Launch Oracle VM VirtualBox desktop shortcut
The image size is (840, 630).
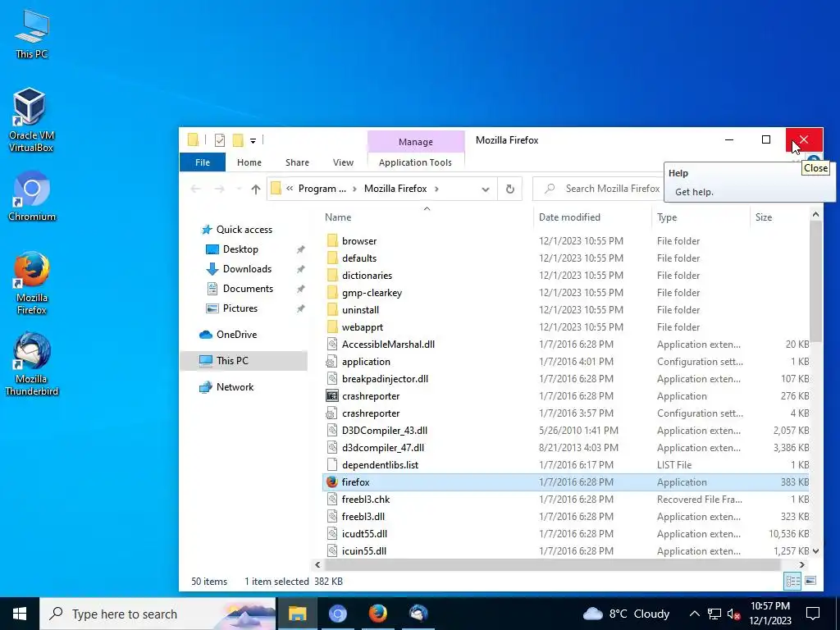31,120
